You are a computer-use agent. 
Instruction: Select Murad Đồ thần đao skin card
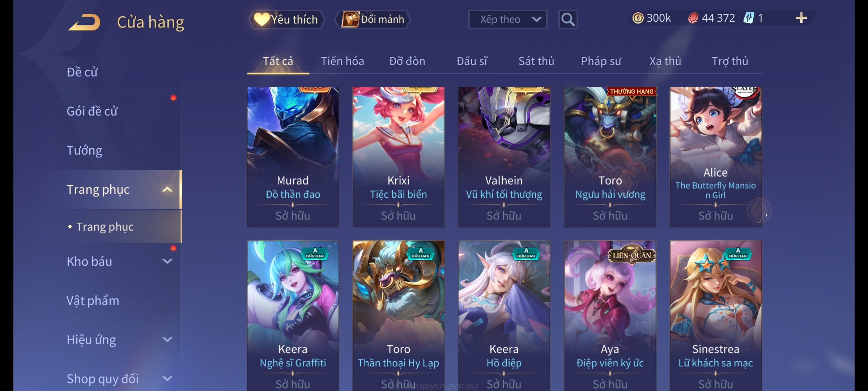pos(293,157)
